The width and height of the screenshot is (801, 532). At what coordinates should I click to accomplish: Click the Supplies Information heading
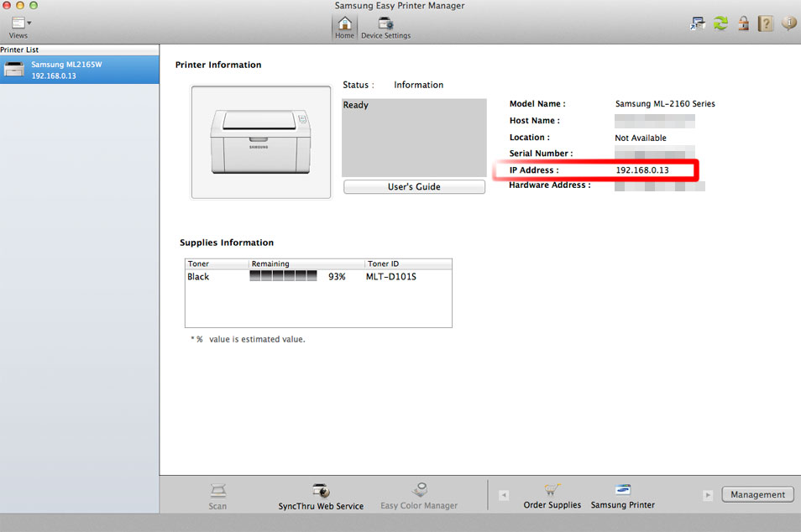tap(227, 243)
